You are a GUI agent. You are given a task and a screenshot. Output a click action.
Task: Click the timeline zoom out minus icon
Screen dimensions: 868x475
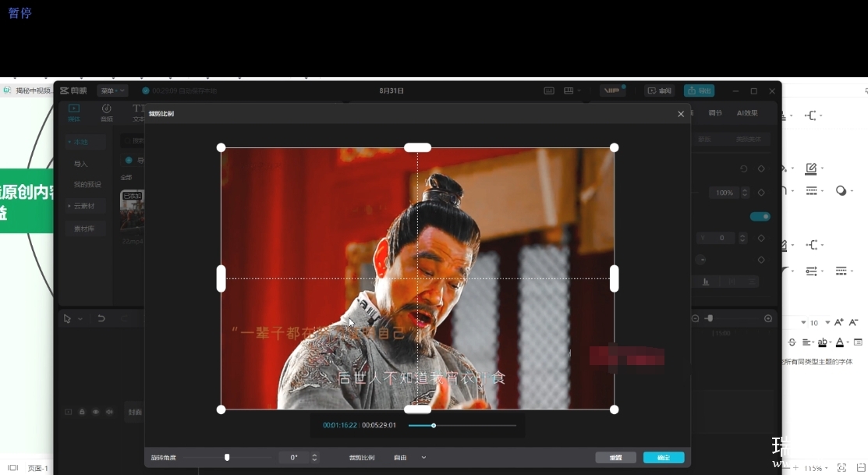pos(696,318)
